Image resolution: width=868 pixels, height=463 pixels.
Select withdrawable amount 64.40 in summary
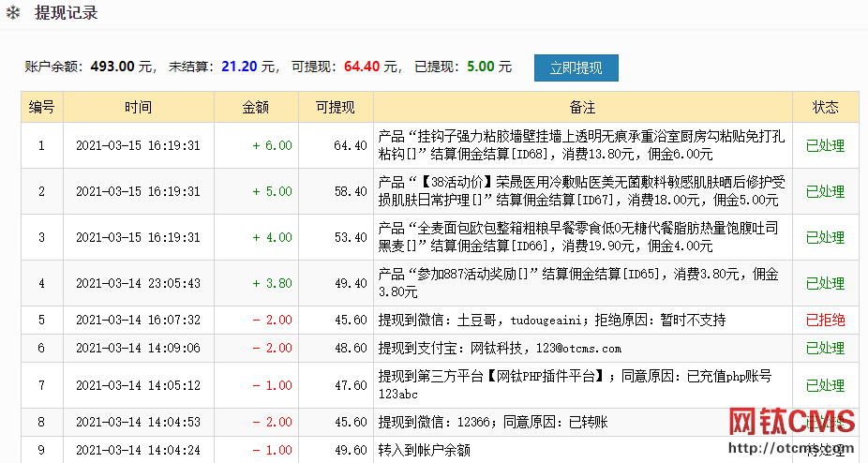(362, 67)
